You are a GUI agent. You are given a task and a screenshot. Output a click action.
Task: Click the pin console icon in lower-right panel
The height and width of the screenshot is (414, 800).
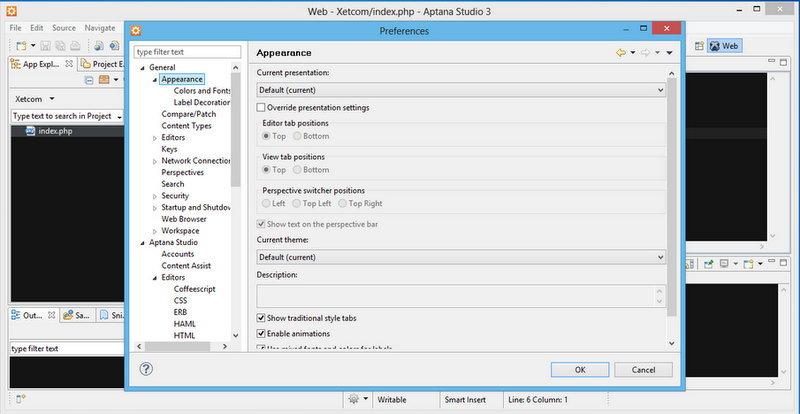click(709, 264)
